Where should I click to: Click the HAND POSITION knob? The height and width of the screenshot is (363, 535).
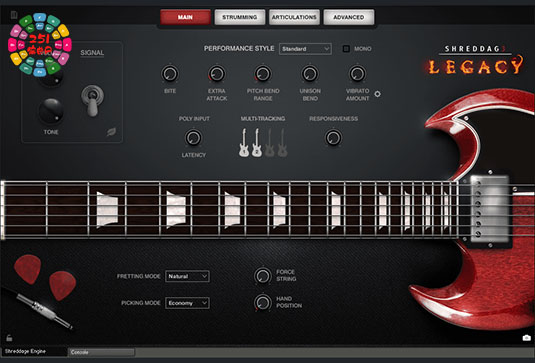[263, 302]
